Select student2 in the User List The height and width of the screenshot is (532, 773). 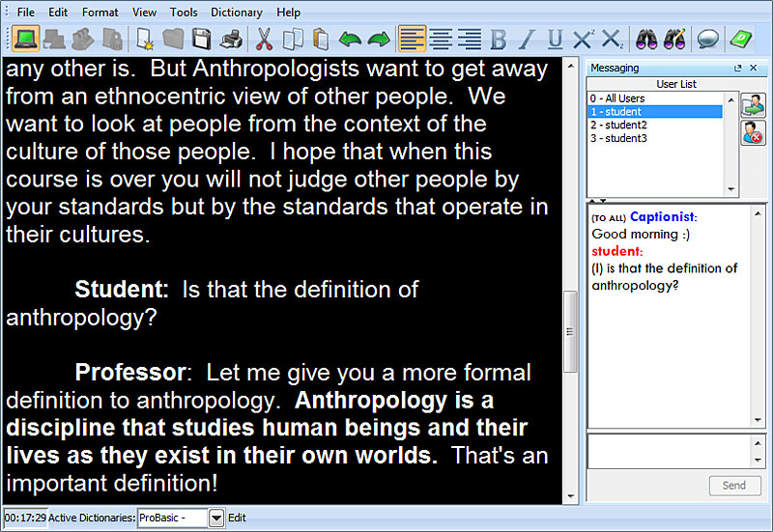click(619, 126)
